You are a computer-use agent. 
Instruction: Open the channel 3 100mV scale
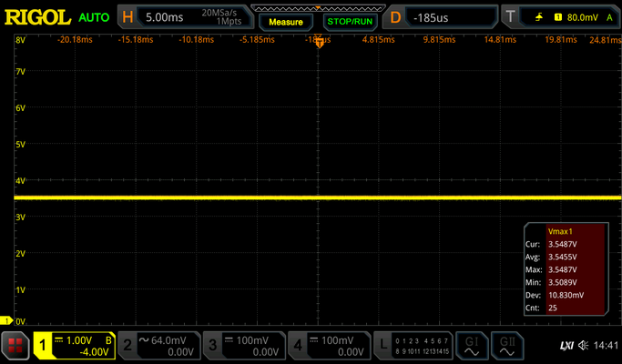[252, 340]
